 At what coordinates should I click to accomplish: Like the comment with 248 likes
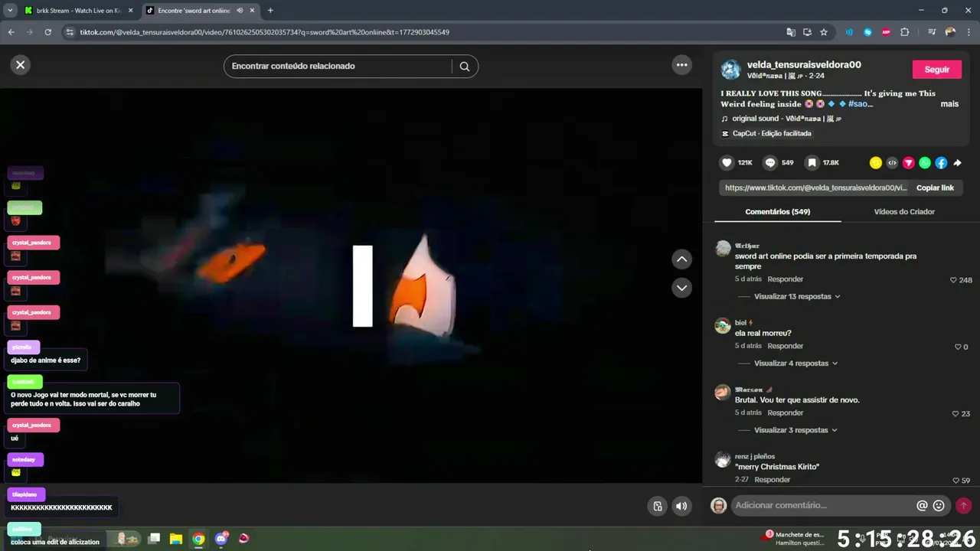[953, 280]
